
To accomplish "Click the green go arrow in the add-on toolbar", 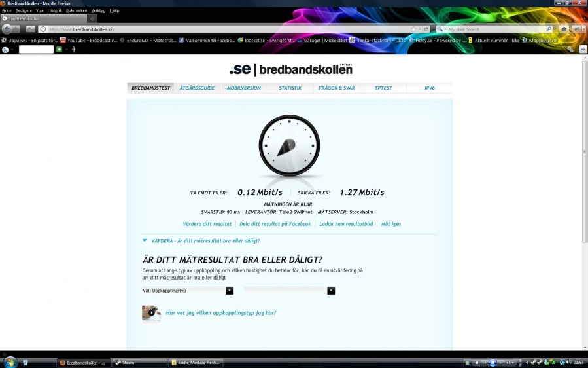I will 59,49.
